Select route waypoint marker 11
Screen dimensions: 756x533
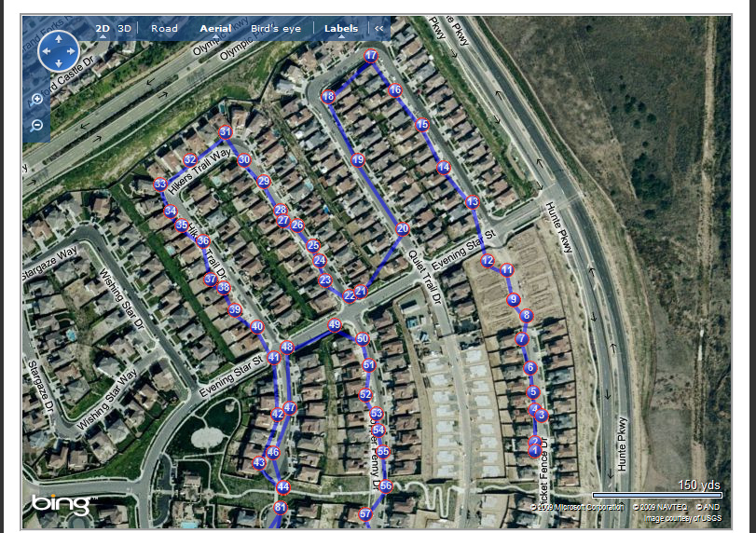pos(507,270)
